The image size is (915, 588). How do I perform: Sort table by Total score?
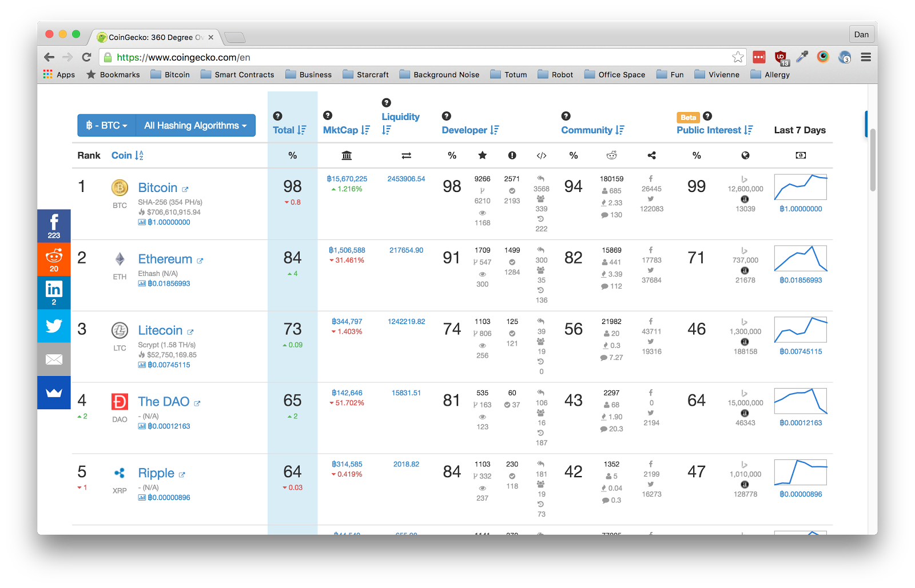point(289,130)
